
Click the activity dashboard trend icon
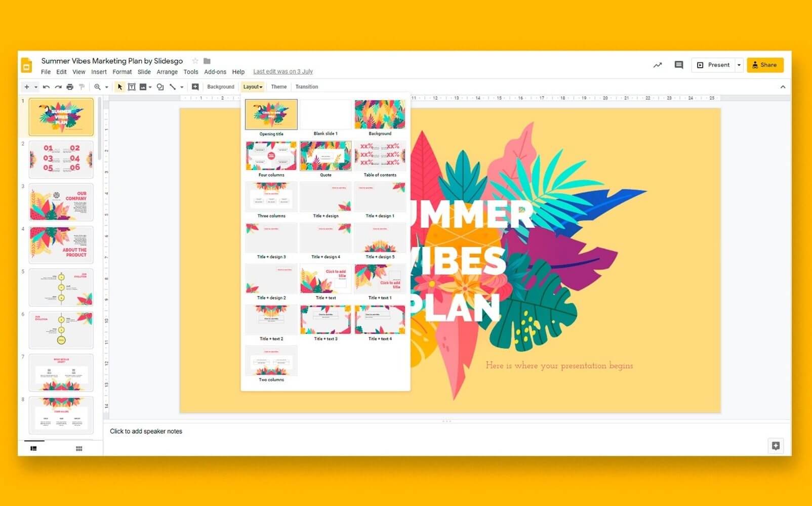(x=657, y=65)
